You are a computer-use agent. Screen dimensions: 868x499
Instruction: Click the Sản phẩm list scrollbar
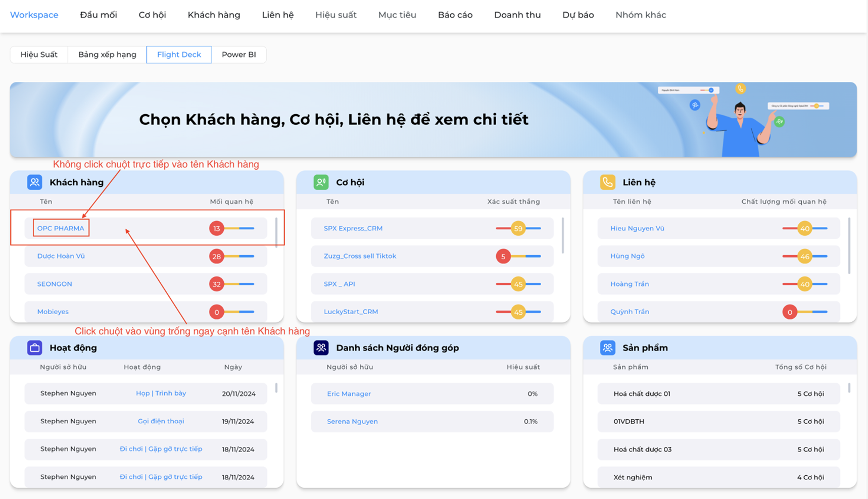[x=849, y=388]
